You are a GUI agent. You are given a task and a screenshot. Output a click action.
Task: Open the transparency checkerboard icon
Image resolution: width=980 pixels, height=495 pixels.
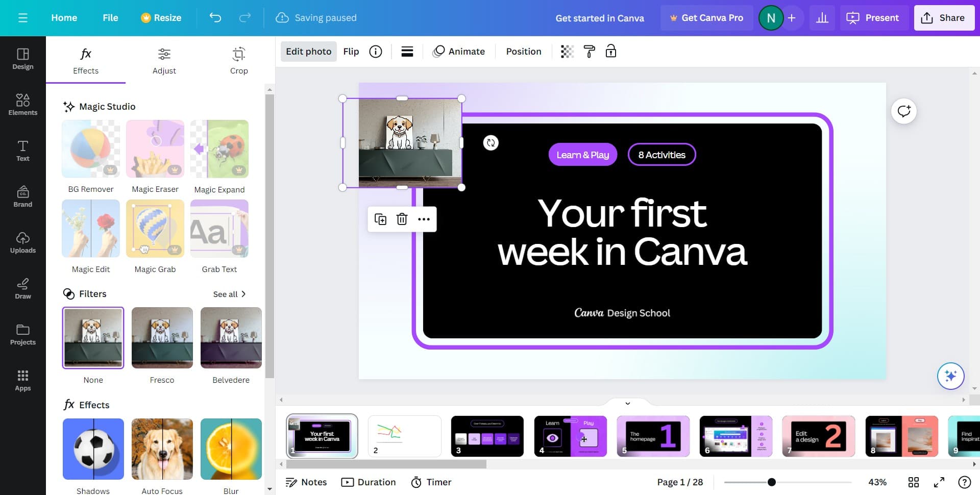coord(567,52)
